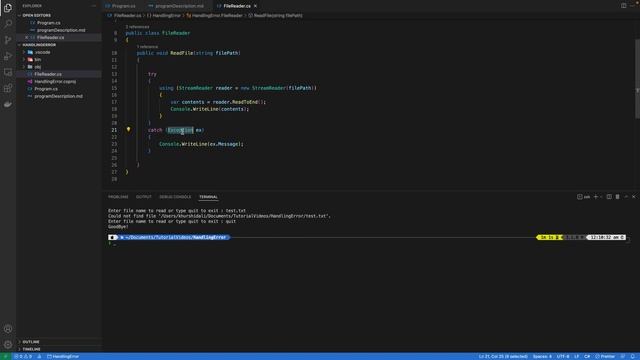This screenshot has height=360, width=640.
Task: Open the terminal shell profile launcher
Action: (x=583, y=197)
